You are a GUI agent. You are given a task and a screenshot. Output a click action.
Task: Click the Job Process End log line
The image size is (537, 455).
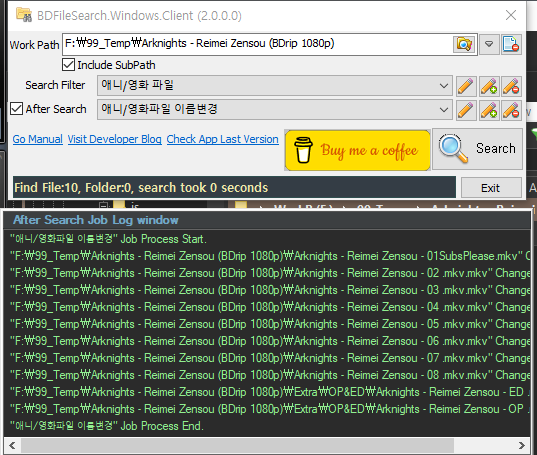pyautogui.click(x=107, y=426)
